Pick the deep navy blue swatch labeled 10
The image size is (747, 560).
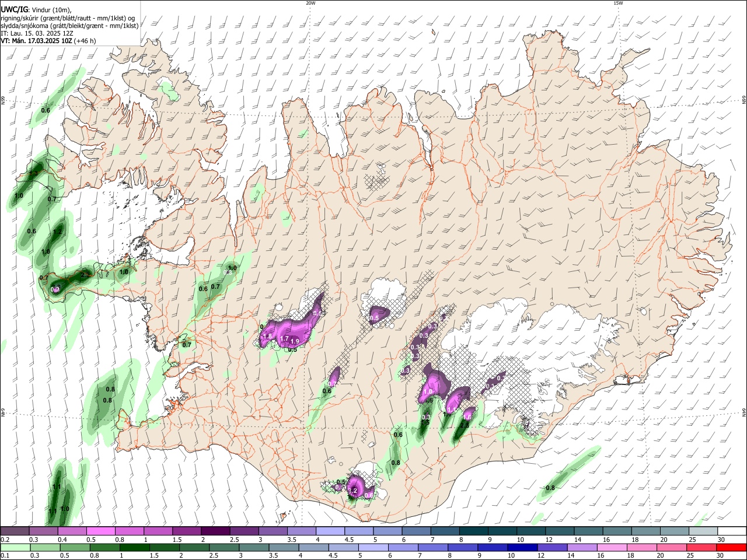pos(521,547)
